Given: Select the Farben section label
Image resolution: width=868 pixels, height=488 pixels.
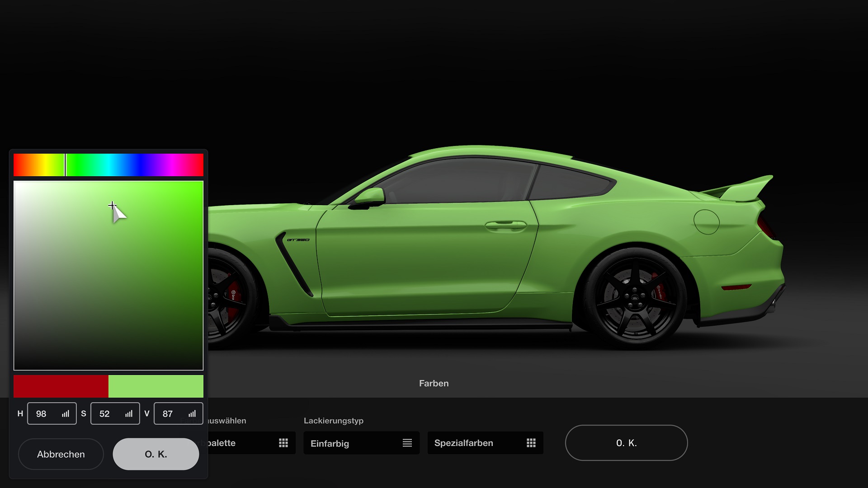Looking at the screenshot, I should tap(434, 383).
